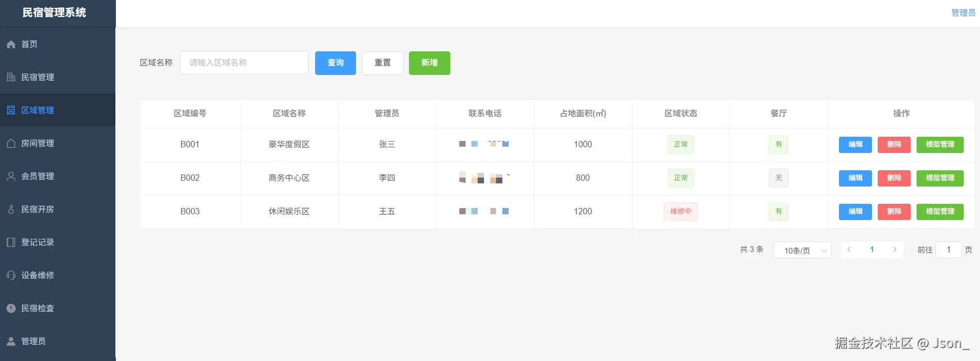The height and width of the screenshot is (361, 980).
Task: Open 楼层管理 for B001
Action: pos(940,145)
